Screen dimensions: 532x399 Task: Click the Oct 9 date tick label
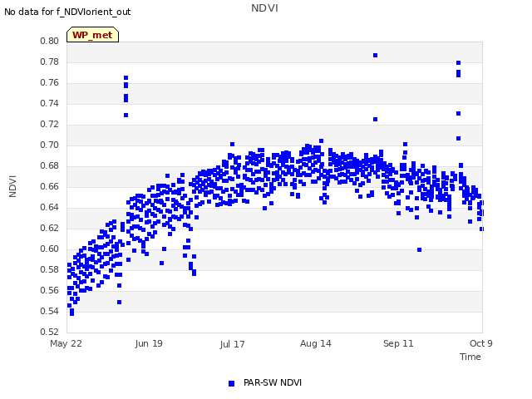[481, 343]
